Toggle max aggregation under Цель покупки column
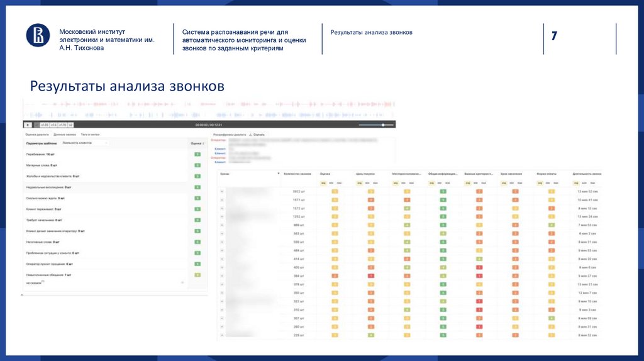 click(375, 183)
